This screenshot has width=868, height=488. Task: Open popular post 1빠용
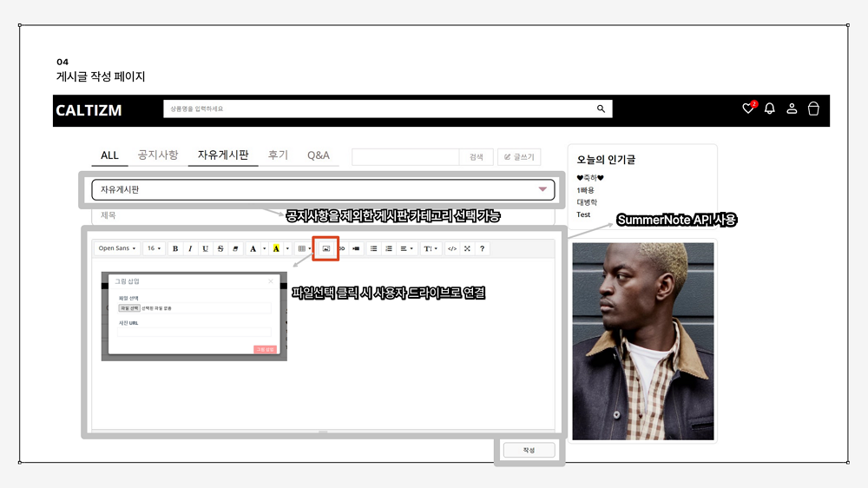tap(585, 190)
